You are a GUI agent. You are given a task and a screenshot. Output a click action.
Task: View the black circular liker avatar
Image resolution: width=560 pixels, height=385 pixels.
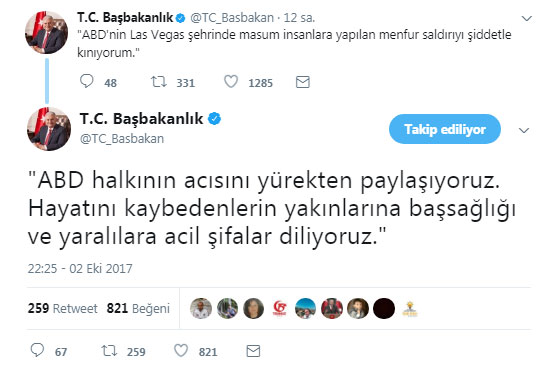pyautogui.click(x=384, y=308)
